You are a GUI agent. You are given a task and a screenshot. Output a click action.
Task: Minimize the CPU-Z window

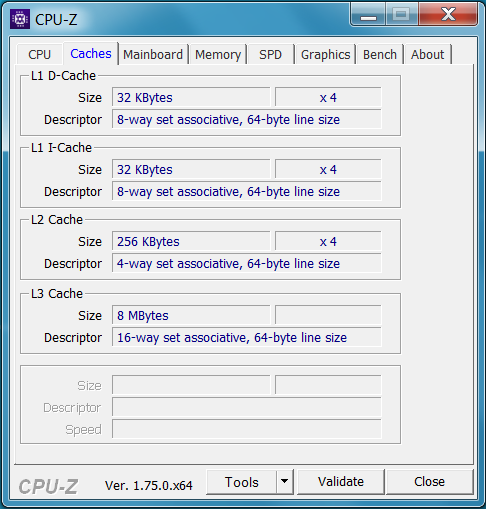[368, 14]
